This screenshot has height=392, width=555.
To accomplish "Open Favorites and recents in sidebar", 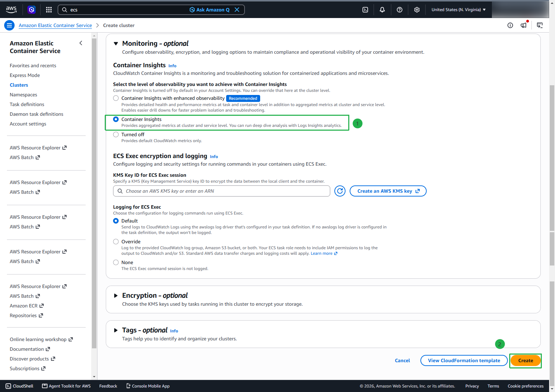I will coord(33,66).
